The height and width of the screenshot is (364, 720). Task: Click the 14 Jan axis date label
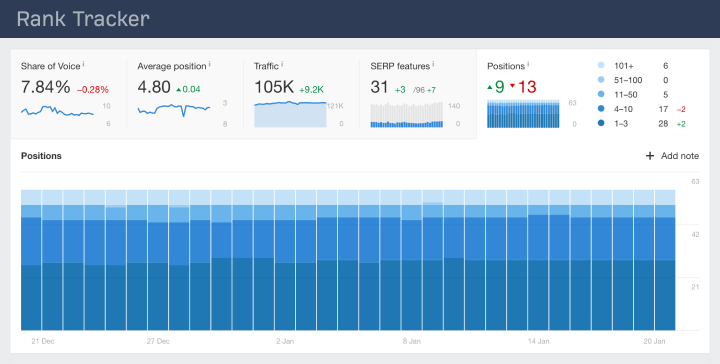tap(539, 341)
